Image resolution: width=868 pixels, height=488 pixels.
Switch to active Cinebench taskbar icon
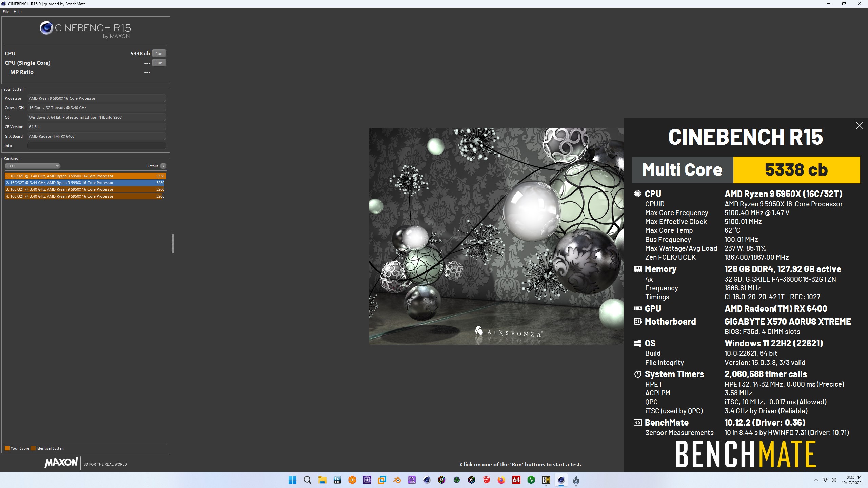pos(561,480)
